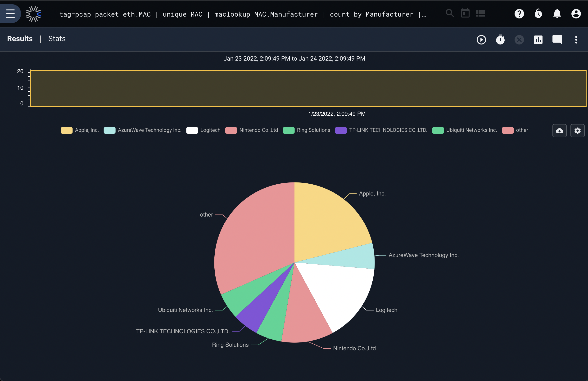
Task: Click the 'Ring Solutions' pie label
Action: [x=230, y=345]
